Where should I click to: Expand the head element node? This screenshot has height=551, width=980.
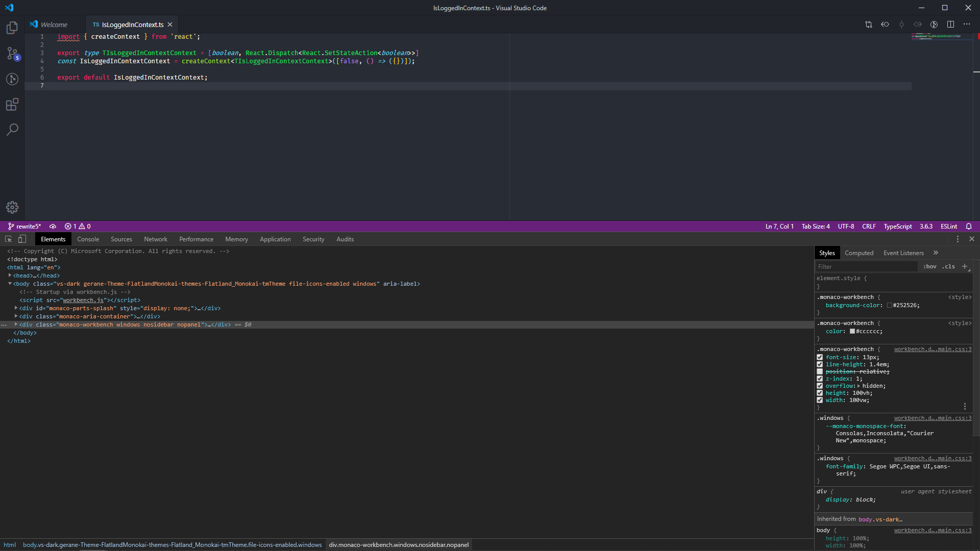(10, 275)
